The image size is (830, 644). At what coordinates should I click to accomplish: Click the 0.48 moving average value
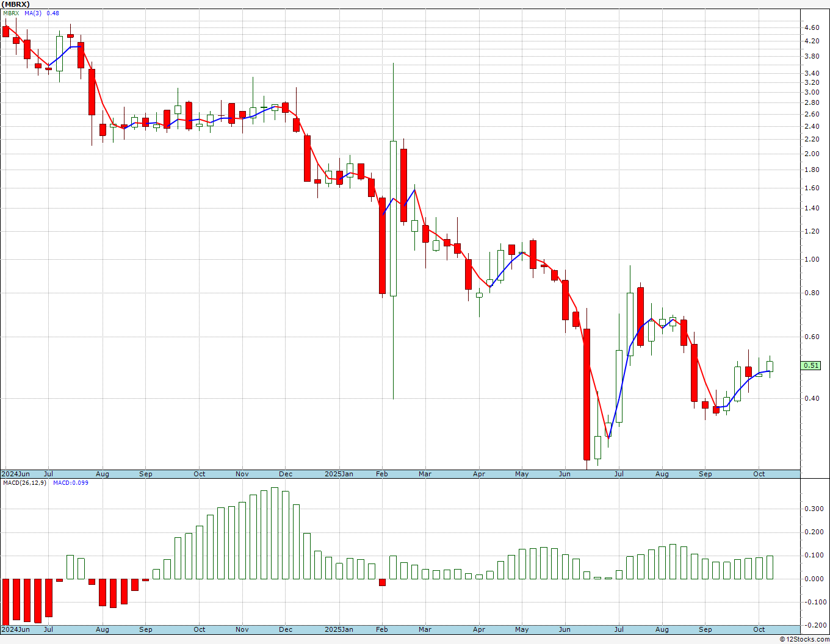[x=53, y=13]
